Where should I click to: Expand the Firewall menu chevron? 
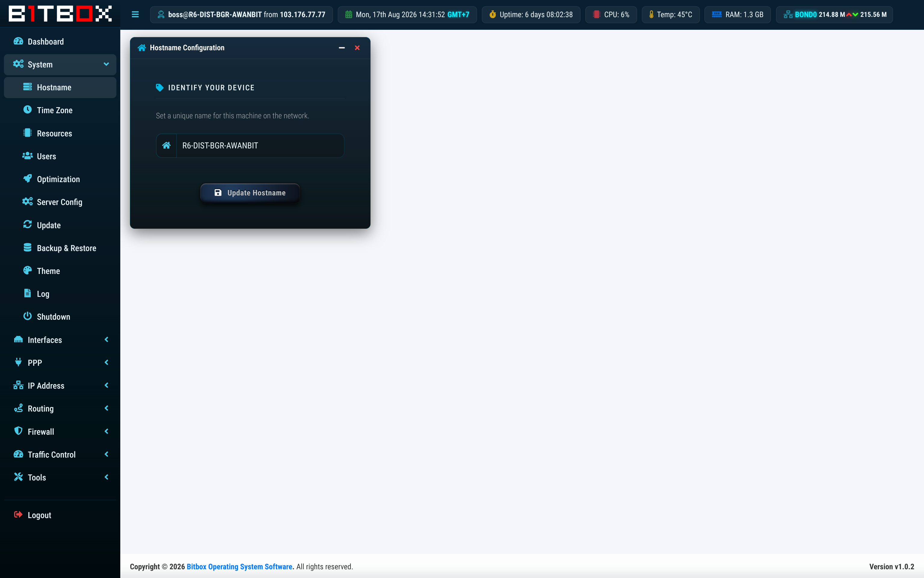tap(106, 431)
